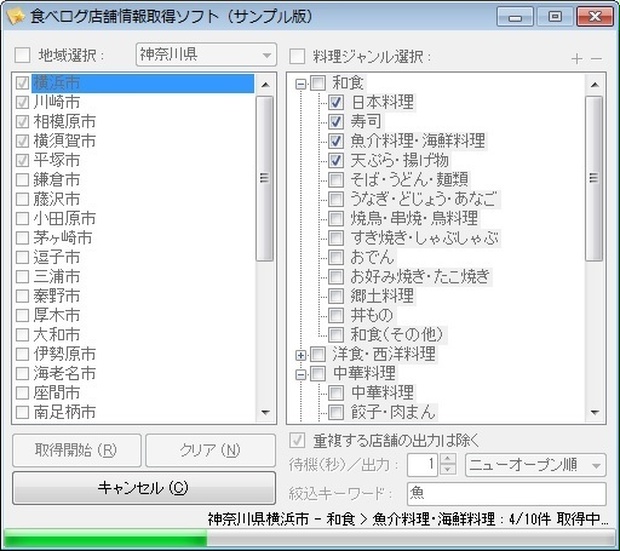Click city list scrollbar down arrow

pyautogui.click(x=265, y=413)
